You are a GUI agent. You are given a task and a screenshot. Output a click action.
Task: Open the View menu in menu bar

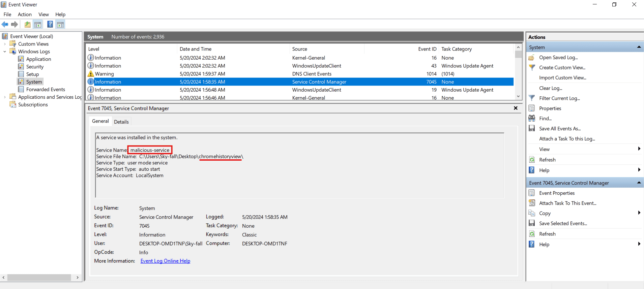pos(43,14)
